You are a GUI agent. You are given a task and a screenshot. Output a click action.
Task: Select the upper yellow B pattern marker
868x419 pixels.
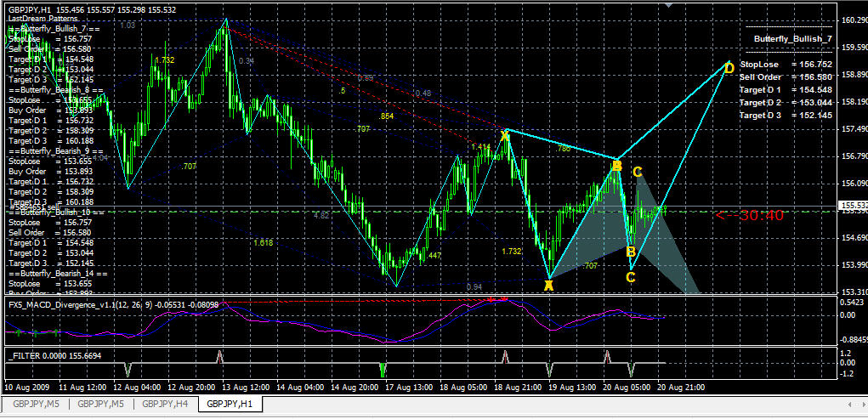pyautogui.click(x=617, y=166)
